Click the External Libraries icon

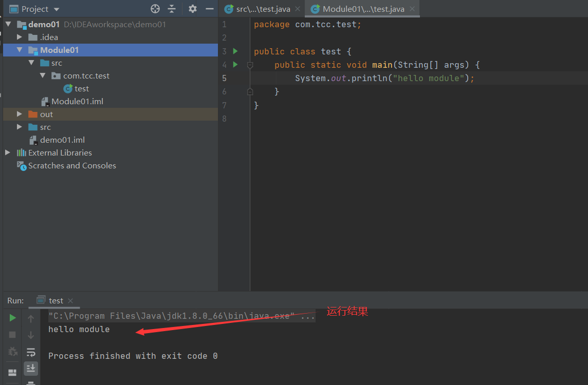(22, 153)
